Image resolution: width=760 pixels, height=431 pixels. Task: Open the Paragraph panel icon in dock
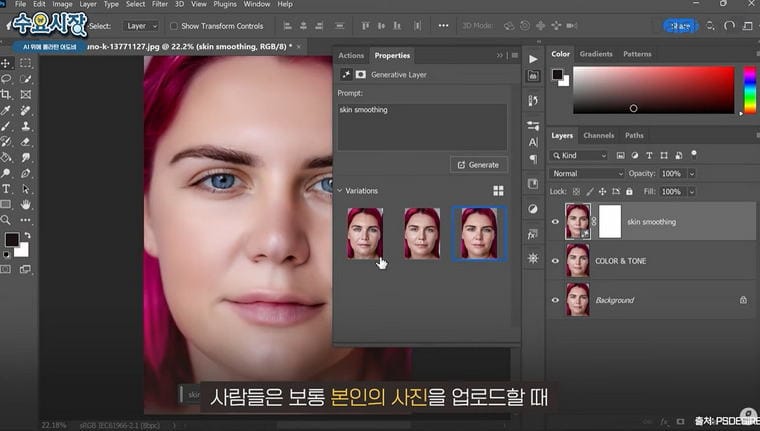(x=533, y=159)
